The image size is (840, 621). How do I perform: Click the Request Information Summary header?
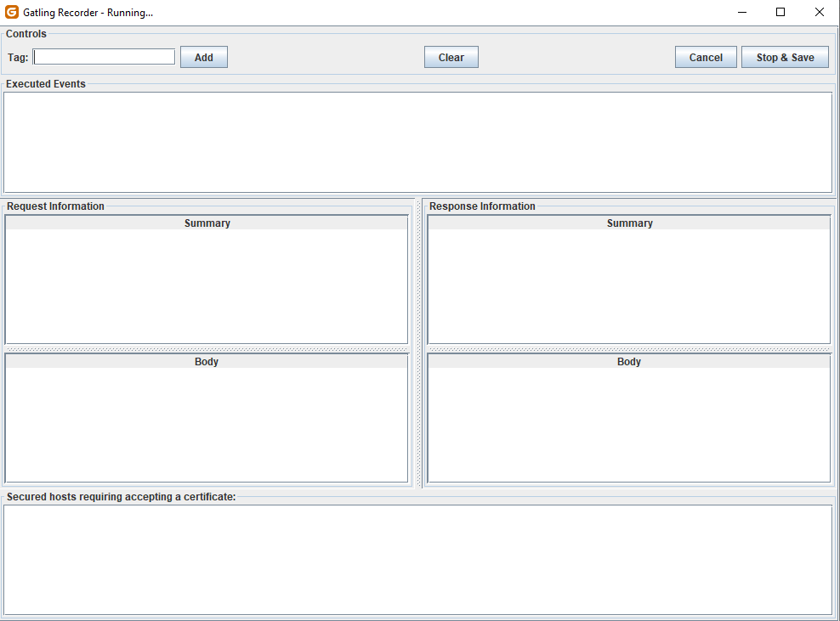pyautogui.click(x=207, y=223)
